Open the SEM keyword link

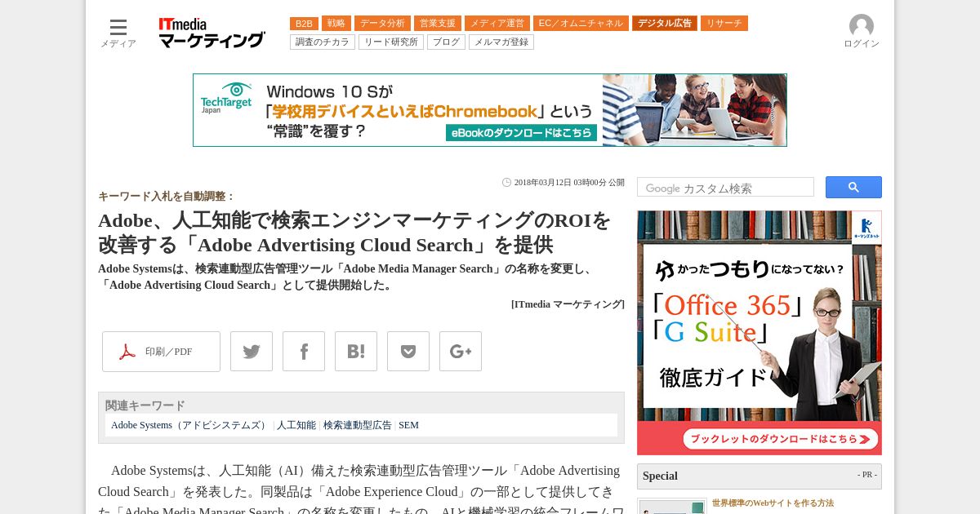click(x=408, y=425)
